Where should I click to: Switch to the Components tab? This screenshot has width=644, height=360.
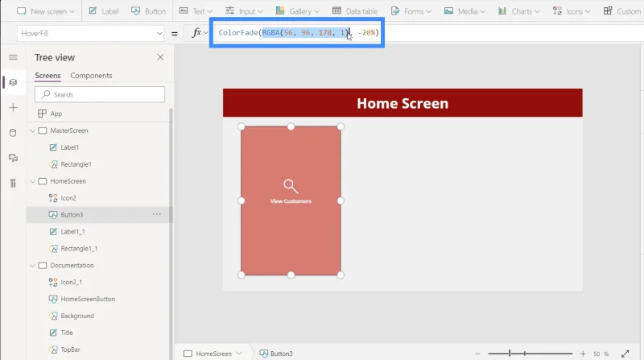click(91, 75)
